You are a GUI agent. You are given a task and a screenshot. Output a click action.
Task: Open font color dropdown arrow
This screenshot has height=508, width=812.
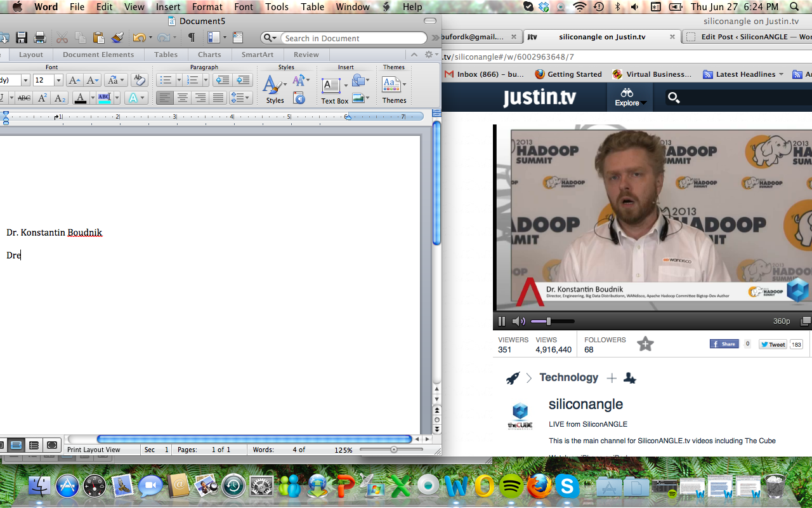click(92, 98)
